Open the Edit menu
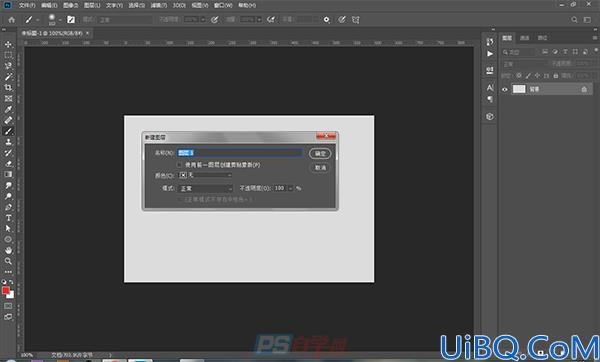600x362 pixels. point(49,5)
